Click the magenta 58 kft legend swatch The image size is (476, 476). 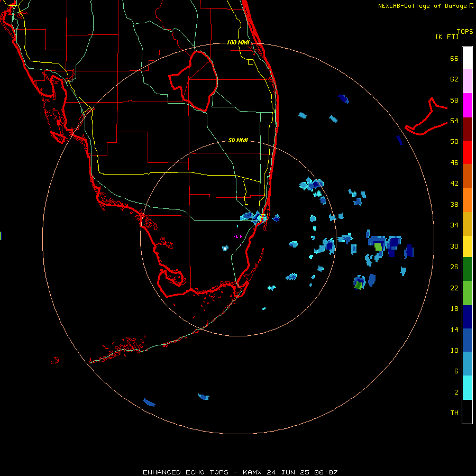tap(467, 105)
